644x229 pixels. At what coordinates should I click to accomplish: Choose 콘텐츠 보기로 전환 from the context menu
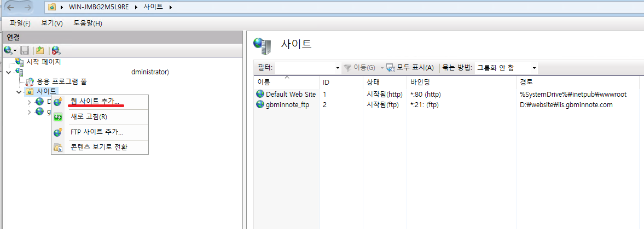100,147
